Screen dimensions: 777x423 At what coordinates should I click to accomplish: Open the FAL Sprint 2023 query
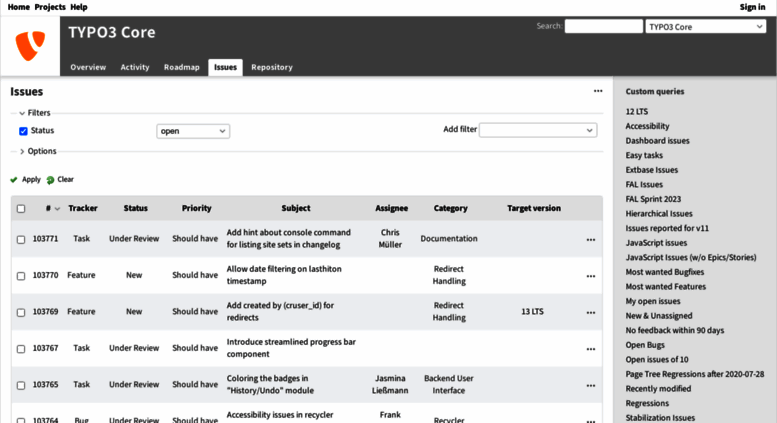[x=653, y=199]
